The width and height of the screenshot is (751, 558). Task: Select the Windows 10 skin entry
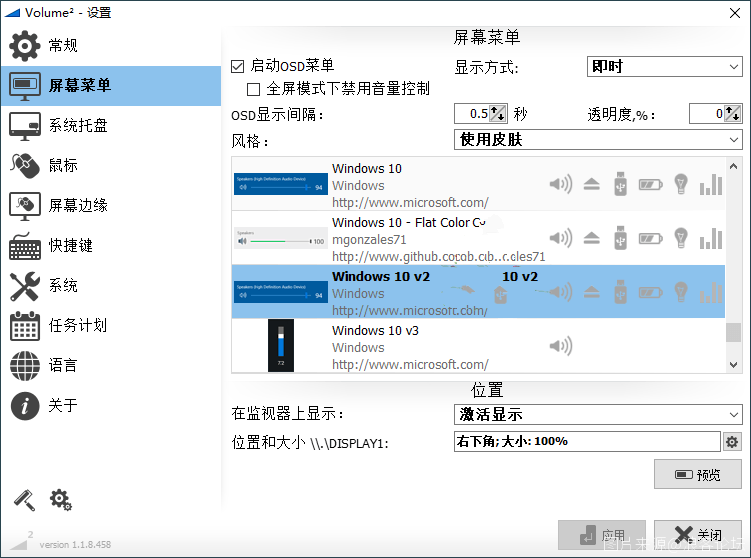point(478,184)
